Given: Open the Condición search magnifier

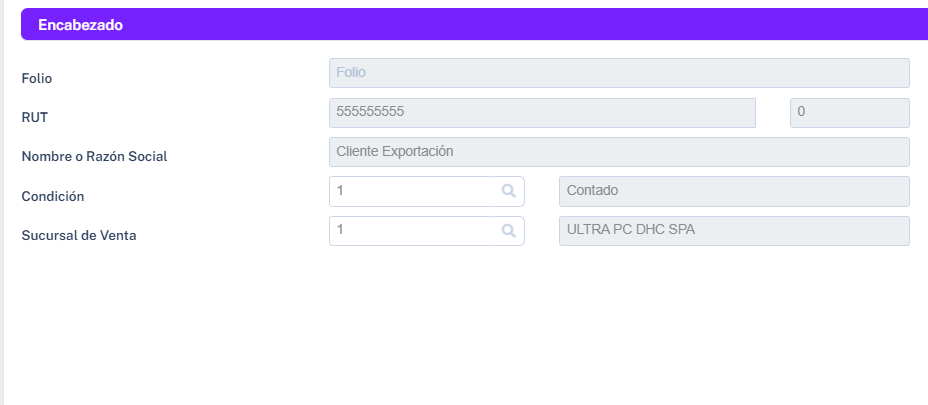Looking at the screenshot, I should point(508,191).
